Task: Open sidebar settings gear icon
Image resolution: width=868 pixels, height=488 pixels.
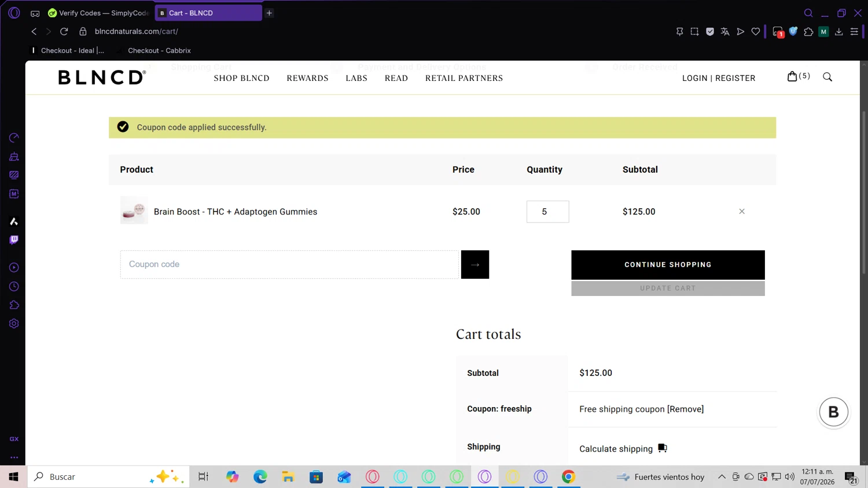Action: 14,324
